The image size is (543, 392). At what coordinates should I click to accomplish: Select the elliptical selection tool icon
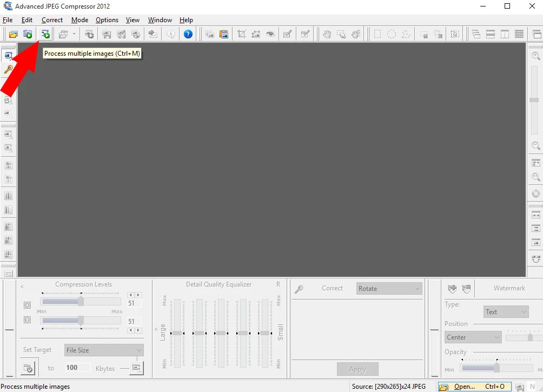(x=392, y=34)
